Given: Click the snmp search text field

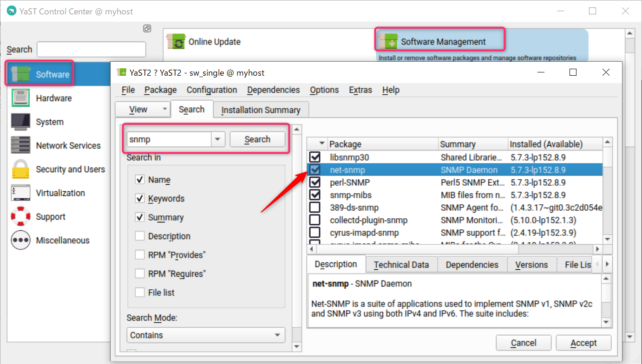Looking at the screenshot, I should 169,139.
